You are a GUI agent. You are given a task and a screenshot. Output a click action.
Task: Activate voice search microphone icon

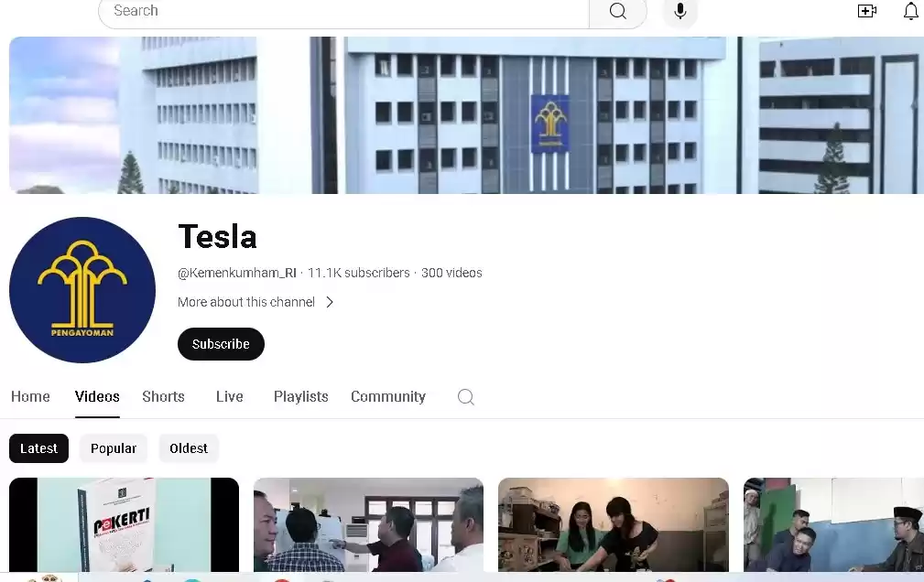click(680, 11)
